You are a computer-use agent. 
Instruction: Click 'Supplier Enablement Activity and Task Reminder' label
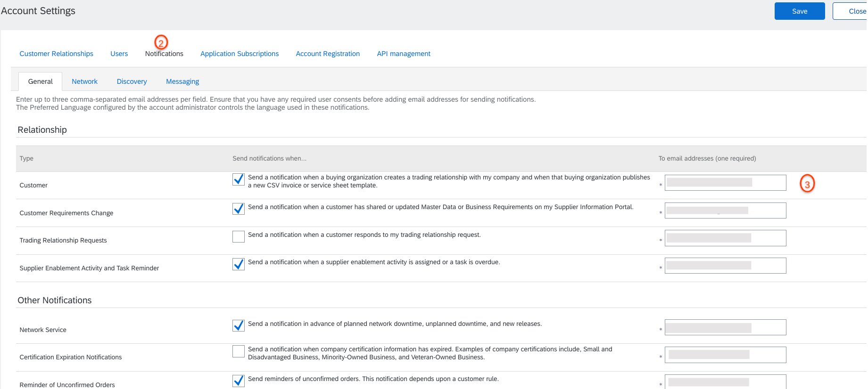tap(89, 268)
